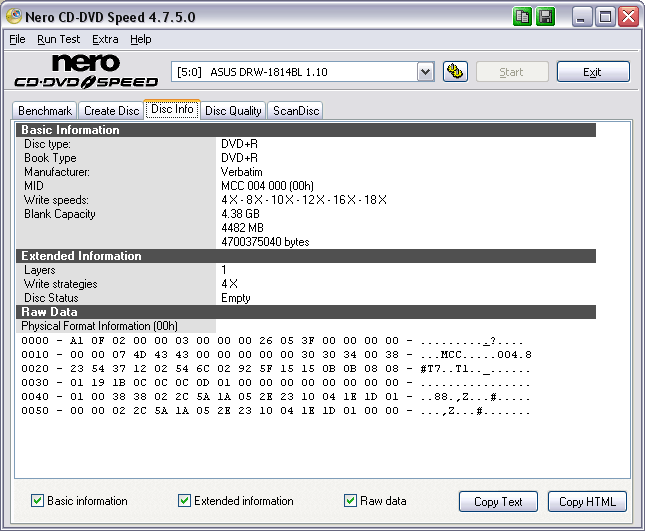The width and height of the screenshot is (645, 531).
Task: Click the Nero CD-DVD Speed logo
Action: click(x=86, y=71)
